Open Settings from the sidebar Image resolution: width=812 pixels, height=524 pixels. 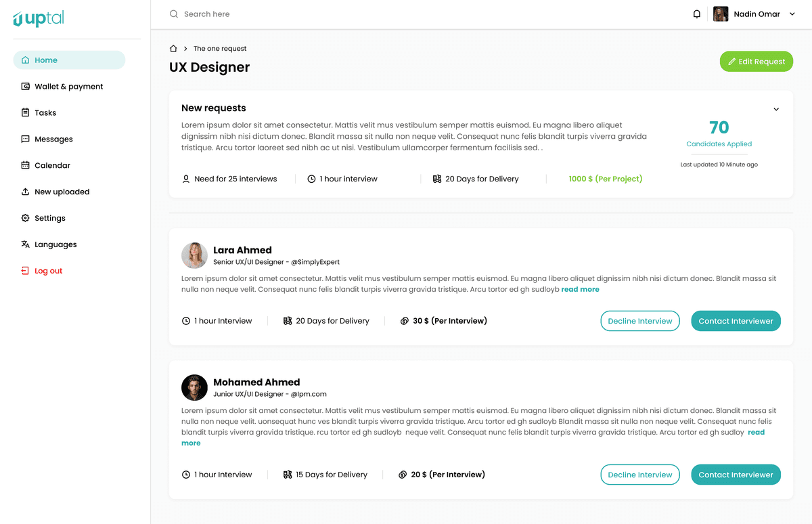tap(51, 218)
